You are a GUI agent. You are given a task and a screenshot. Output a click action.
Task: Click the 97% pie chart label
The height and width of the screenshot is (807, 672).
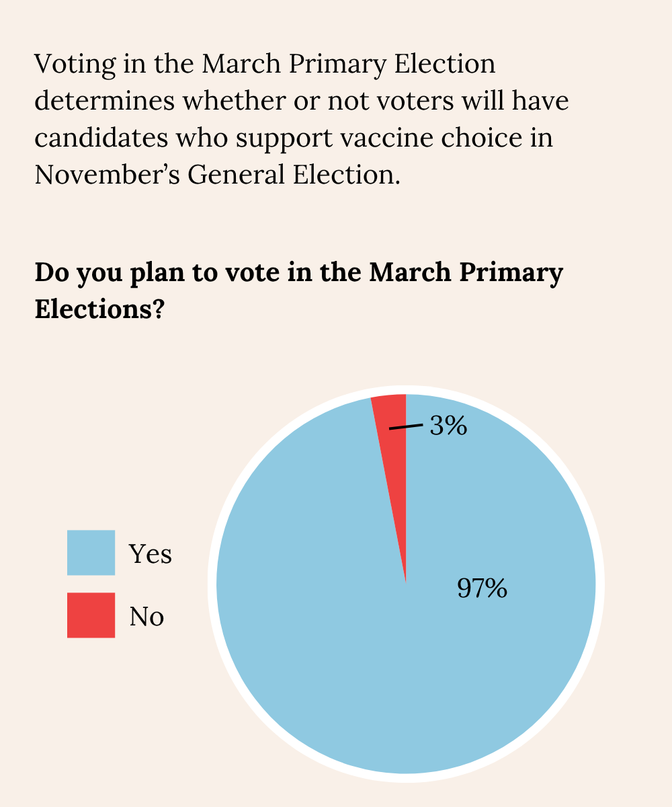482,588
